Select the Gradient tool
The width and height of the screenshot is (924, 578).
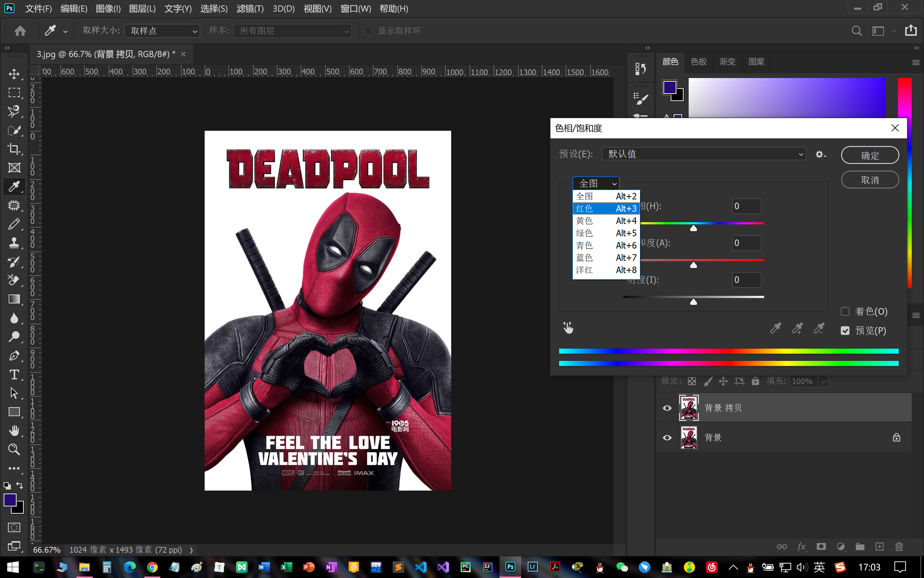click(x=14, y=299)
